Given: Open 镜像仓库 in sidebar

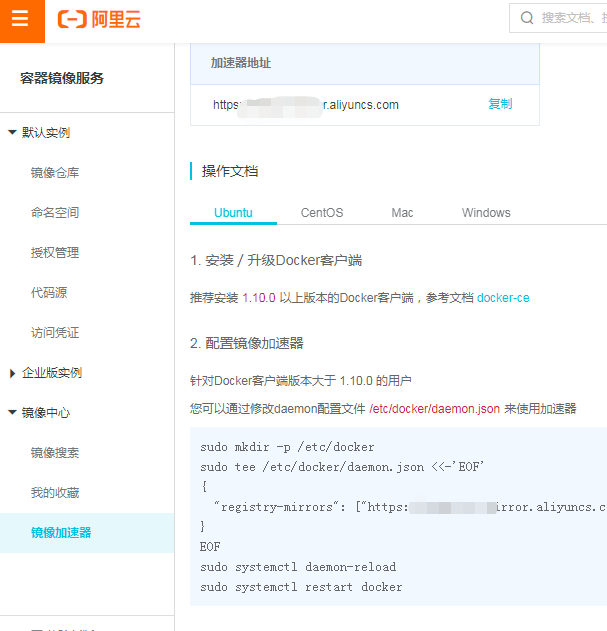Looking at the screenshot, I should [55, 173].
